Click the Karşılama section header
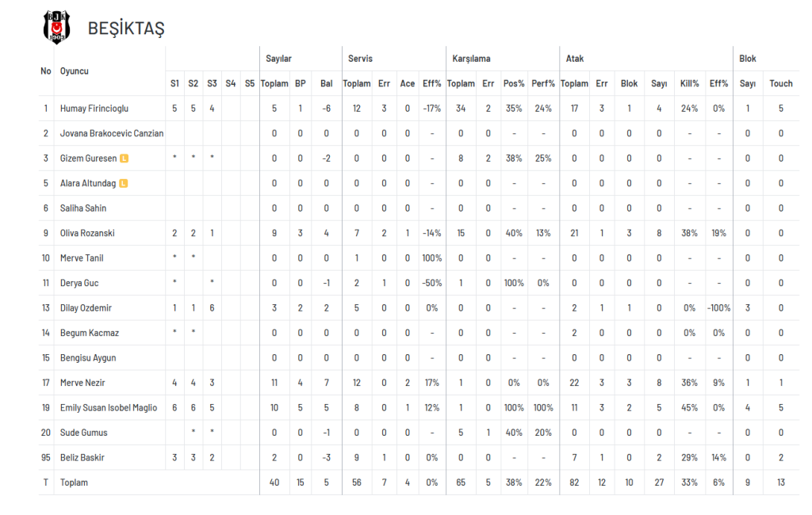Screen dimensions: 812x515 click(x=471, y=59)
